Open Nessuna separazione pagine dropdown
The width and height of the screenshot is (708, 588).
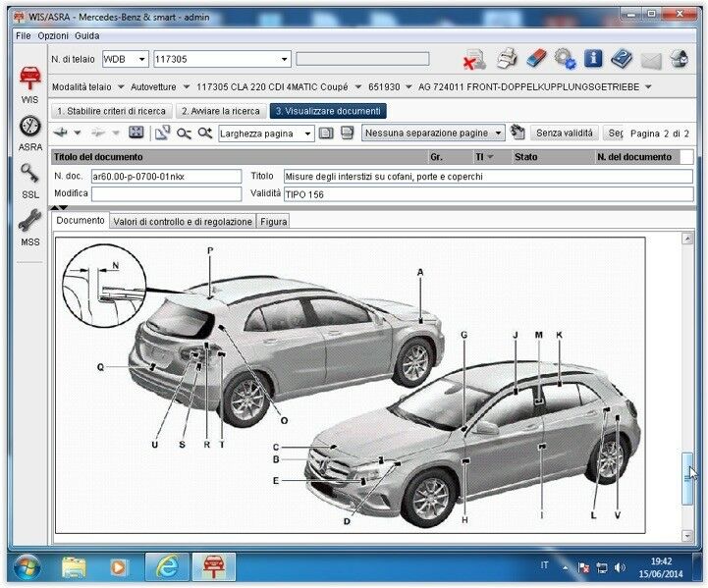click(498, 134)
